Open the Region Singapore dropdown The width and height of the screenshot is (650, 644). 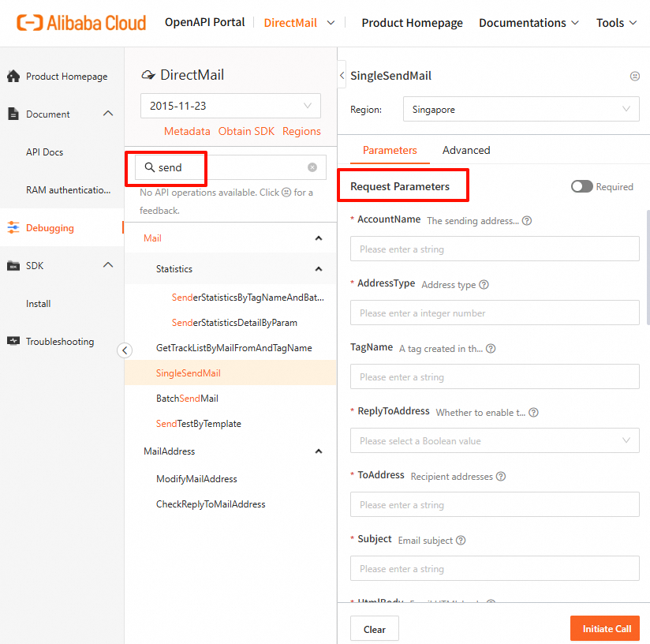pos(521,109)
